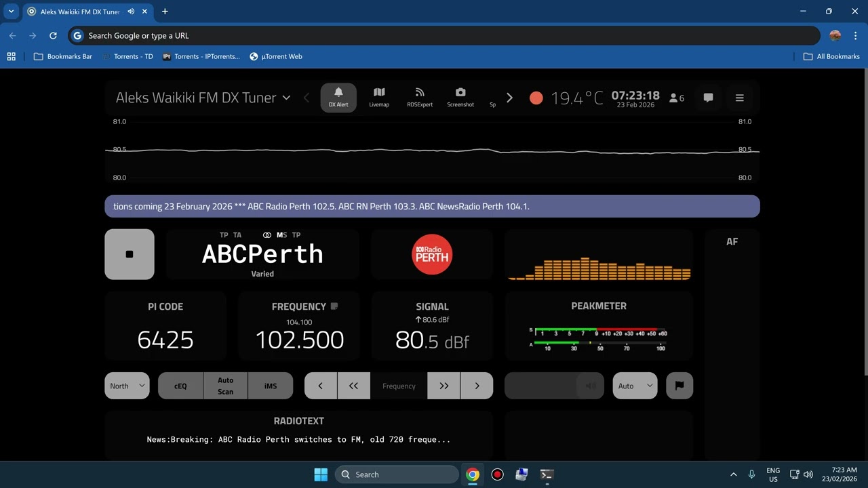Screen dimensions: 868x488
Task: Click the scrolling ABC frequencies banner
Action: (x=432, y=206)
